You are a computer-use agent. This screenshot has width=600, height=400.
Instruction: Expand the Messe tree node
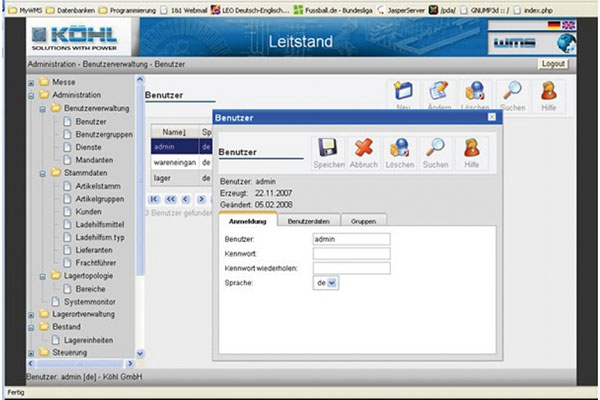[32, 82]
